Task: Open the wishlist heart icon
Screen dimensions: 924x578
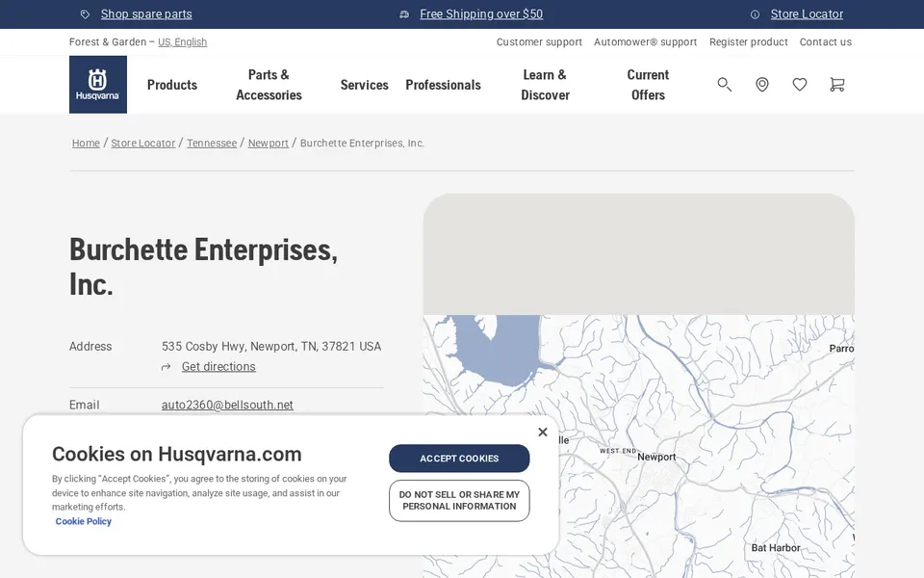Action: point(800,85)
